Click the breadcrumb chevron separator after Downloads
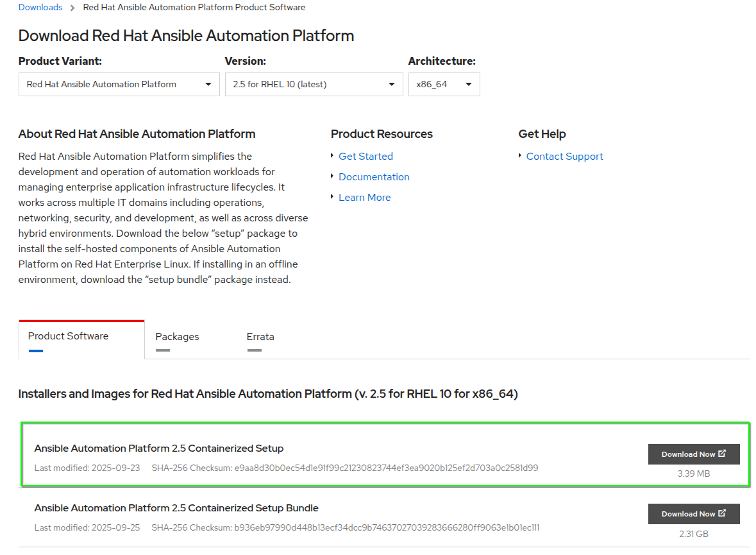 pos(72,8)
